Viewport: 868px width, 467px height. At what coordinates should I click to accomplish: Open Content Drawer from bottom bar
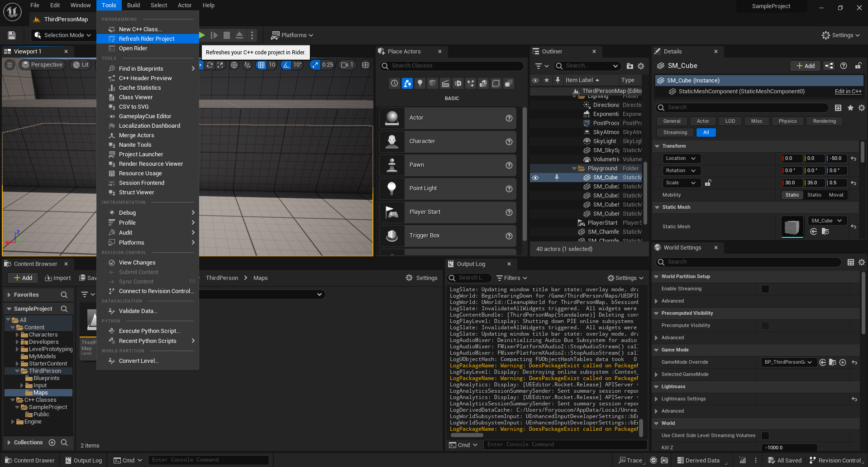[x=30, y=461]
